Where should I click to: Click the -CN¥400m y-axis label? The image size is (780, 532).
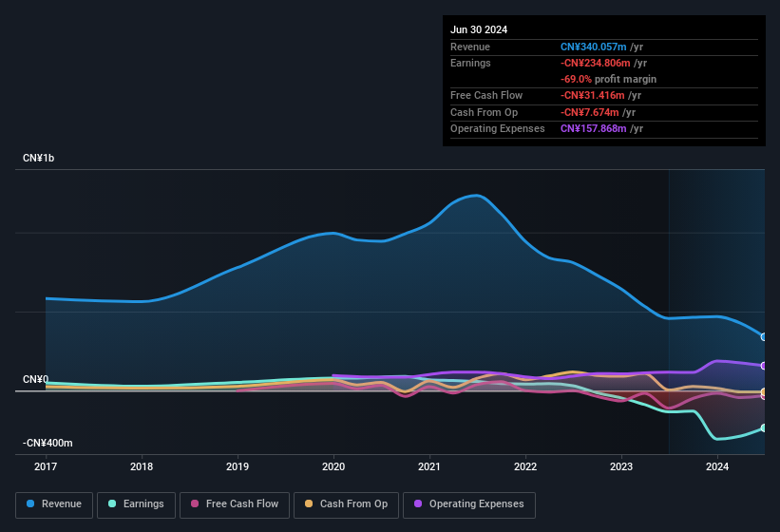(x=48, y=443)
